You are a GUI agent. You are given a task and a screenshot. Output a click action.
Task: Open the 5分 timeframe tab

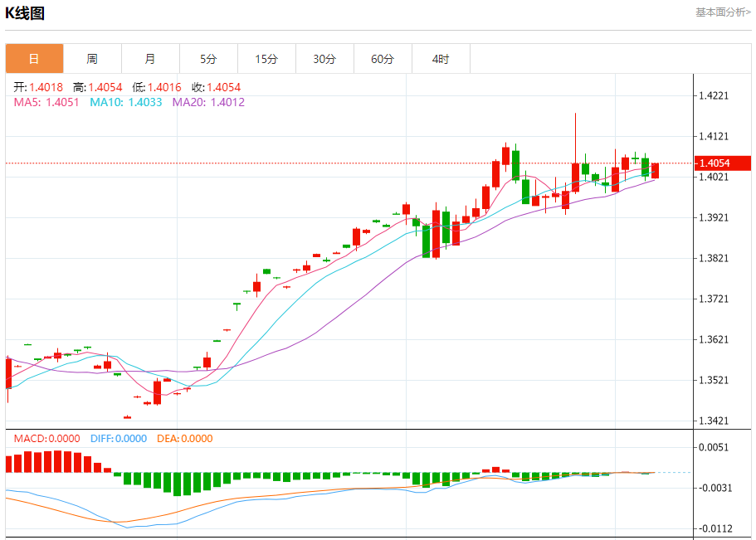[208, 59]
